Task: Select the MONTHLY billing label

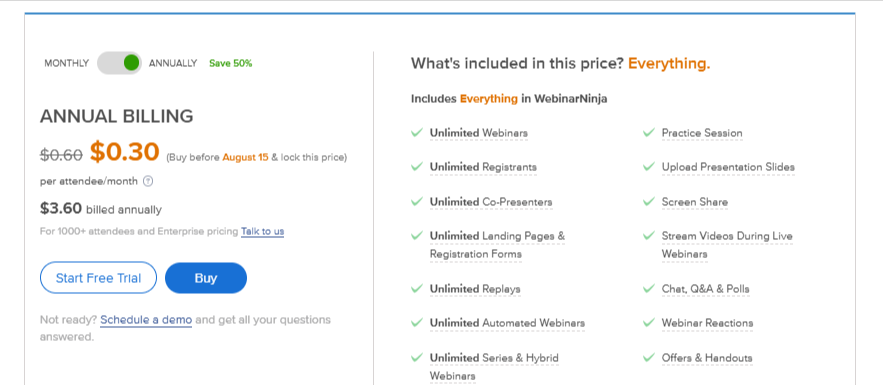Action: pos(66,63)
